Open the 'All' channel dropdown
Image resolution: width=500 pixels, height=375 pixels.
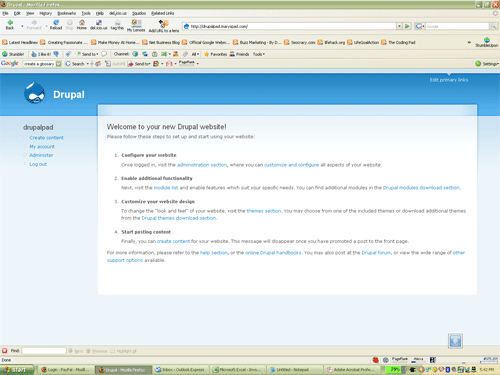tap(195, 54)
